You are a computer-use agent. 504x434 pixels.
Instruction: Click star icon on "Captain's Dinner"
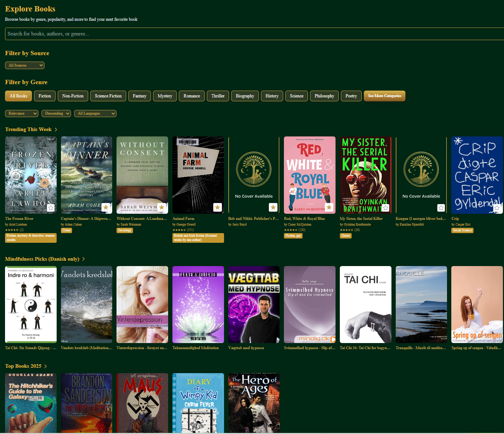[105, 207]
